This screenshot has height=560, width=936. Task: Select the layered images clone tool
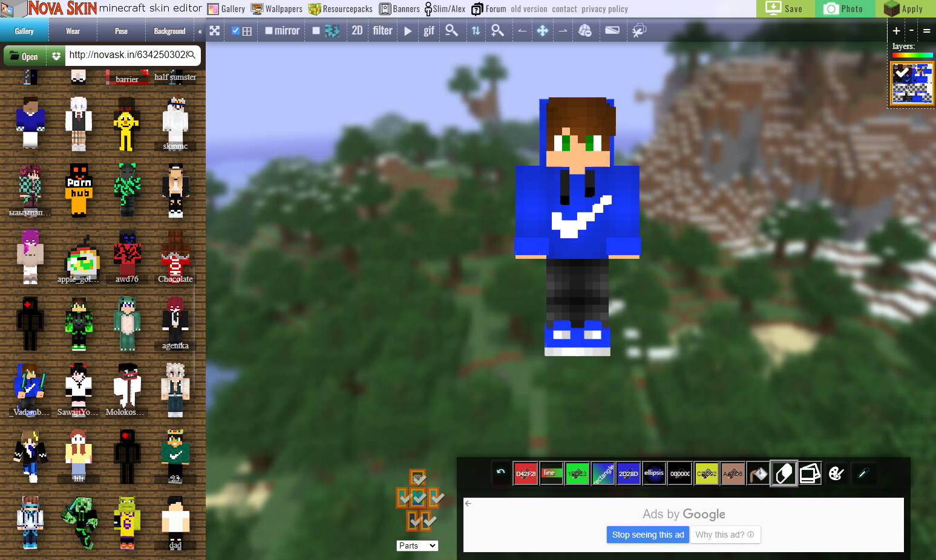(x=810, y=474)
